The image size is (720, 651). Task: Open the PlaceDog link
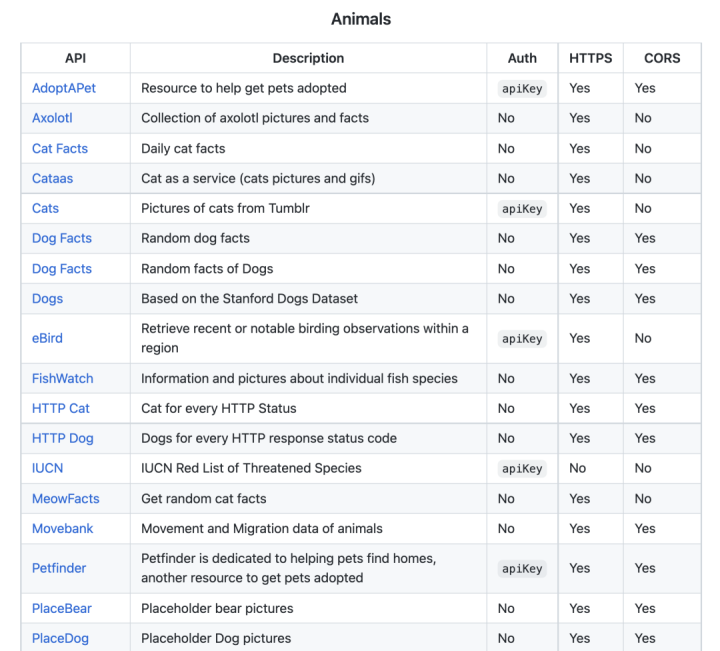click(60, 638)
